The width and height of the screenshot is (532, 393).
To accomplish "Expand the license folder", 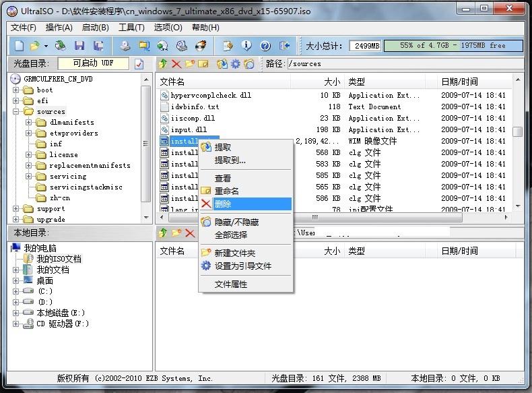I will 29,155.
